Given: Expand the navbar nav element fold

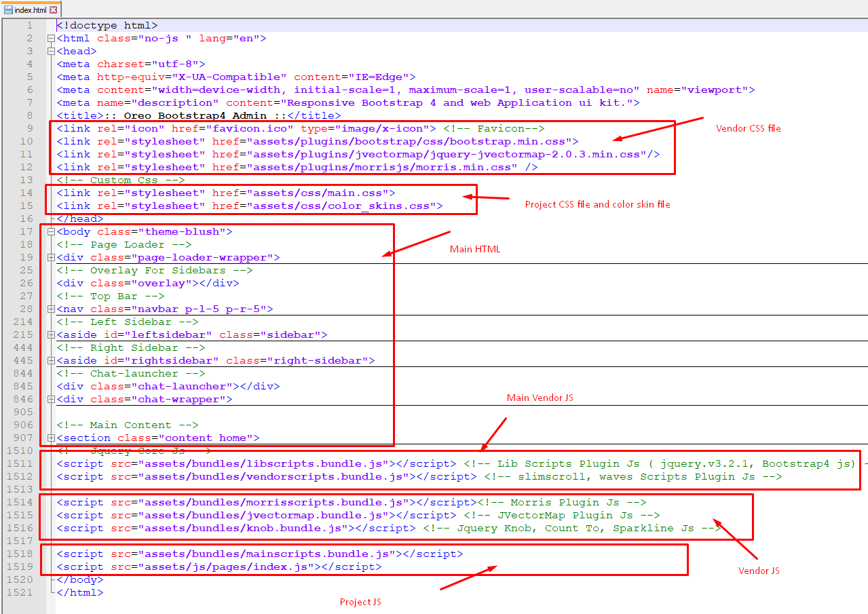Looking at the screenshot, I should (x=51, y=309).
